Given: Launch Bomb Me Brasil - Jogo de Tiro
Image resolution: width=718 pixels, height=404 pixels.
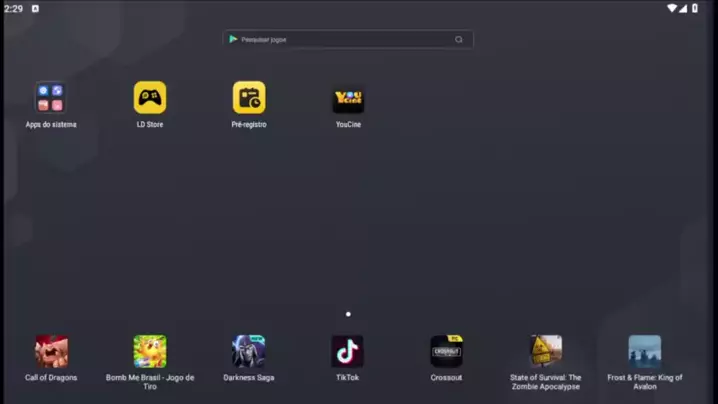Looking at the screenshot, I should click(150, 352).
